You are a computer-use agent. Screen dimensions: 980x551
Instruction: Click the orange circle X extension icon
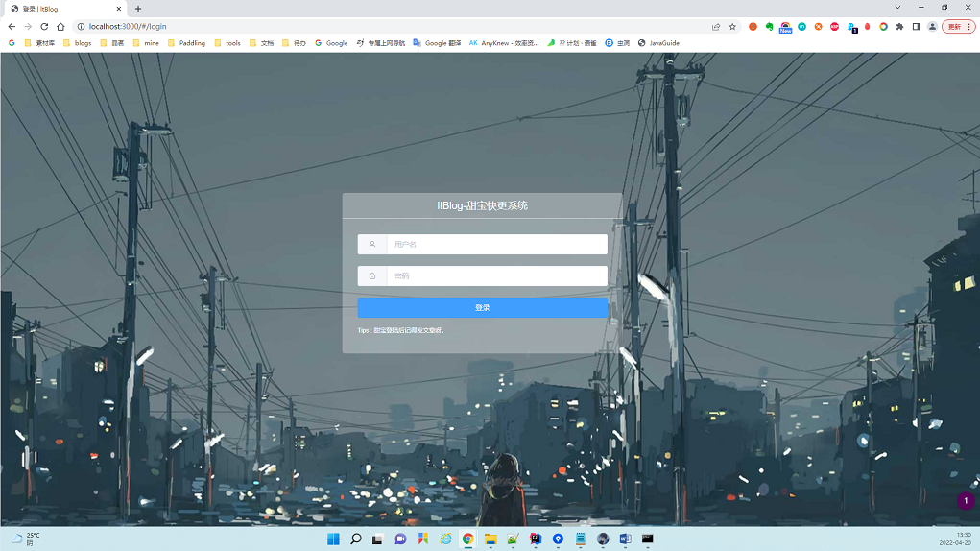point(818,26)
